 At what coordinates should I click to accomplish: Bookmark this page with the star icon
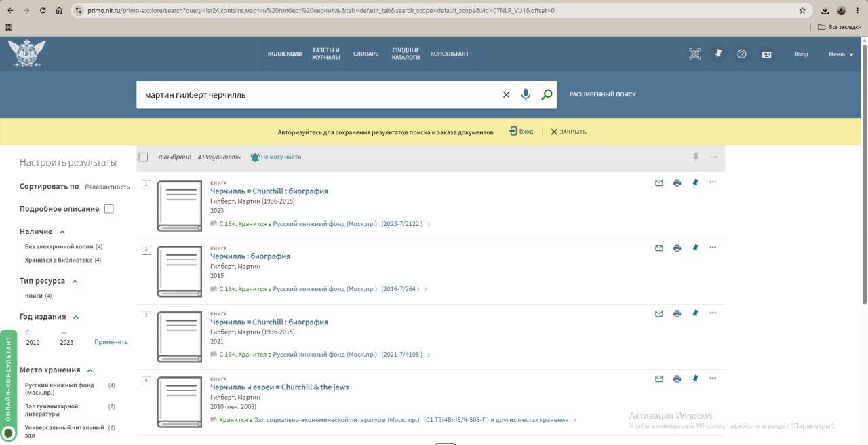pos(802,10)
